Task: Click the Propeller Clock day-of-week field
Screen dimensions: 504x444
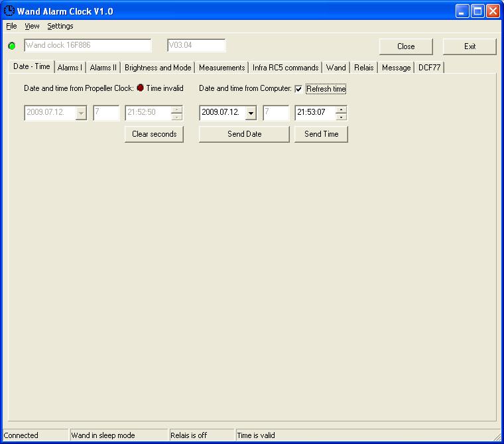Action: click(106, 113)
